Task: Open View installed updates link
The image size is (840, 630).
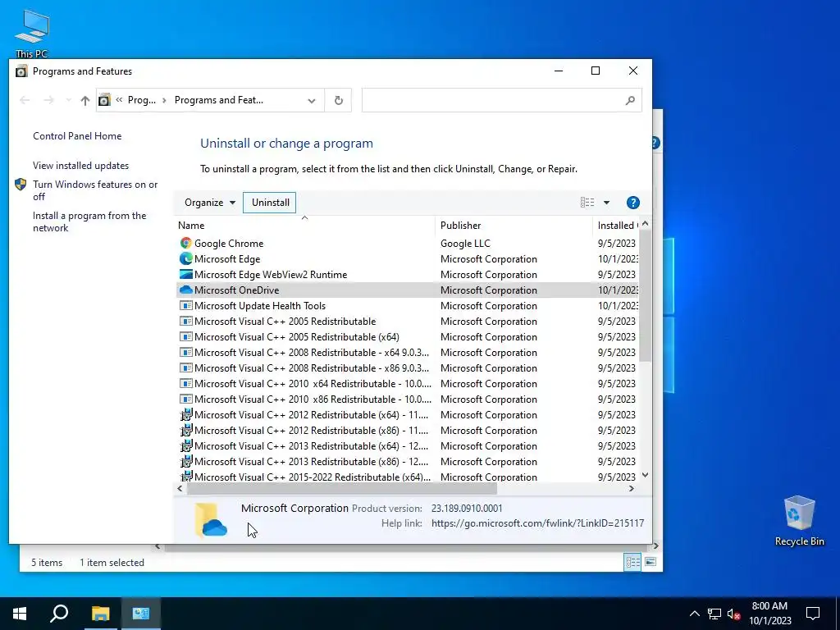Action: pos(81,166)
